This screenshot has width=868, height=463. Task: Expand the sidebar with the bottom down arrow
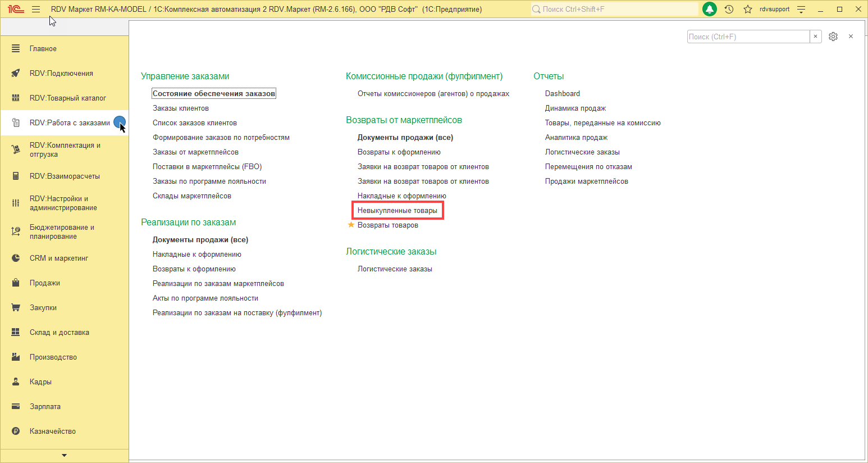64,456
